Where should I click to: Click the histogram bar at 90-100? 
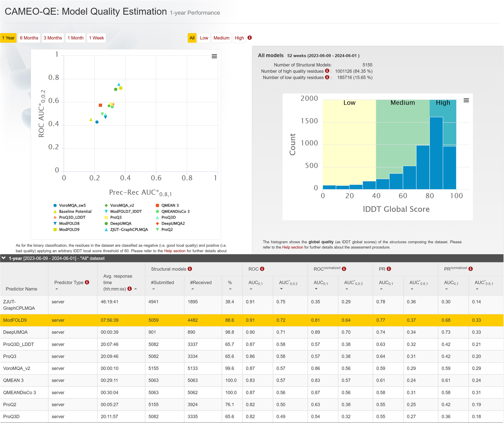tap(449, 168)
